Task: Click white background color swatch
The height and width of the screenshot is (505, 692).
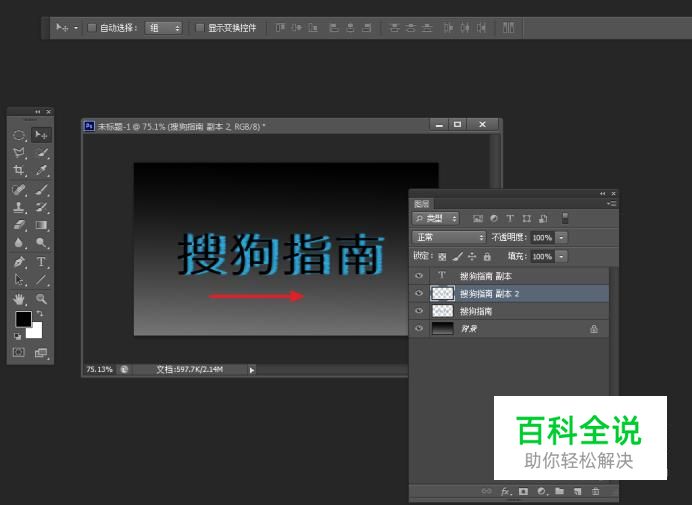Action: 37,332
